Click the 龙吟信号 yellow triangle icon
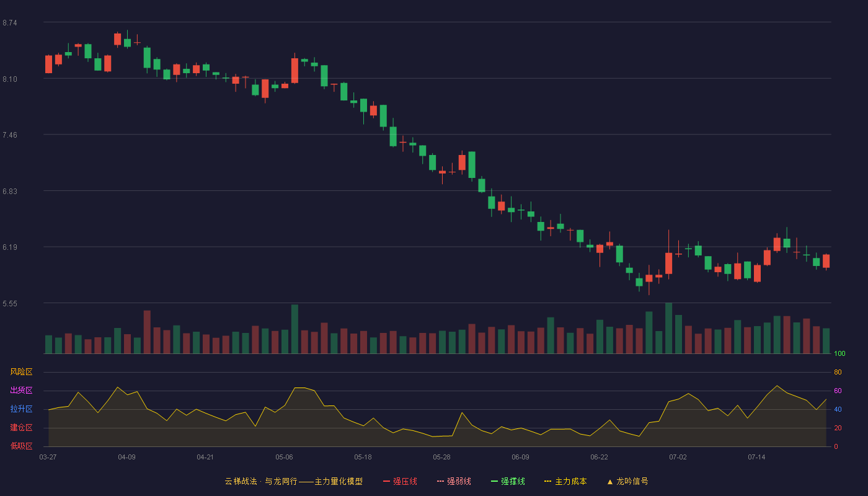This screenshot has height=496, width=868. tap(609, 482)
